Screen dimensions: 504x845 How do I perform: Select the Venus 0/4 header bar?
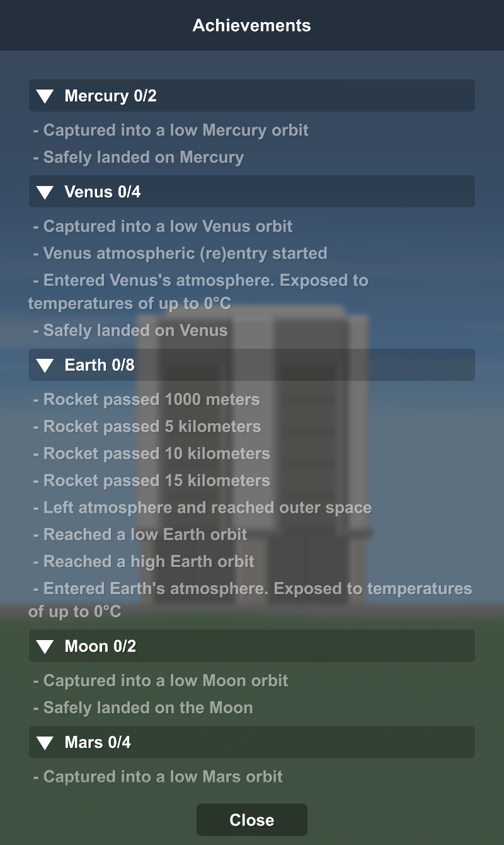tap(252, 192)
